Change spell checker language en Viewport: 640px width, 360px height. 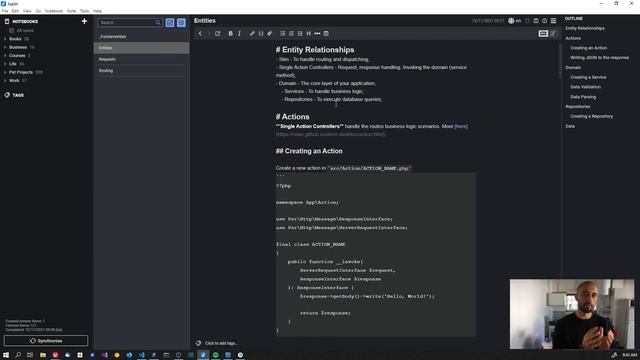point(514,21)
